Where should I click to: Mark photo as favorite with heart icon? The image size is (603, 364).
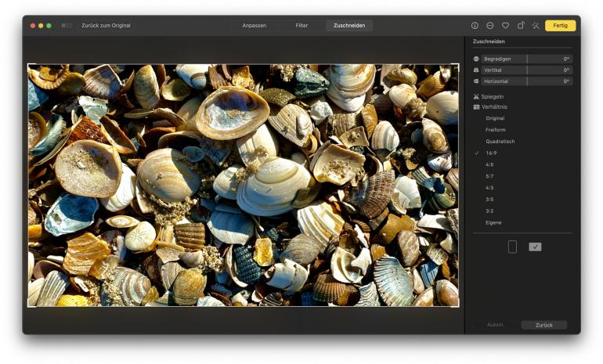click(505, 25)
